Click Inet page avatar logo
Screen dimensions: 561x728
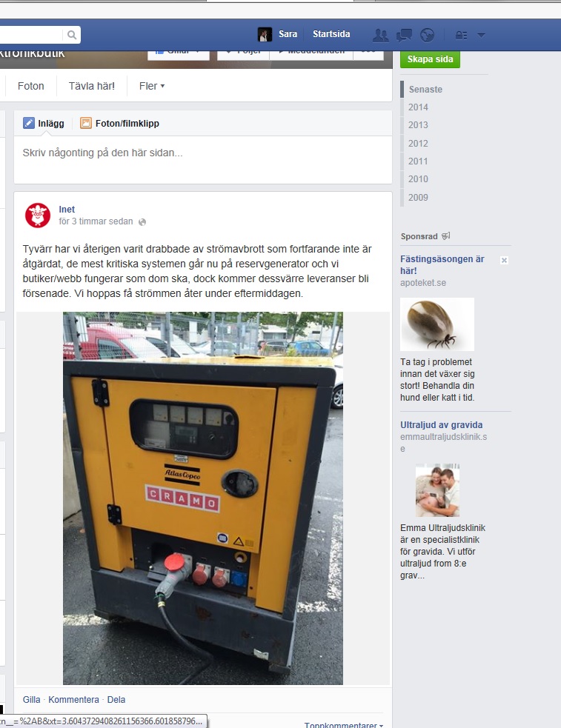[x=38, y=216]
